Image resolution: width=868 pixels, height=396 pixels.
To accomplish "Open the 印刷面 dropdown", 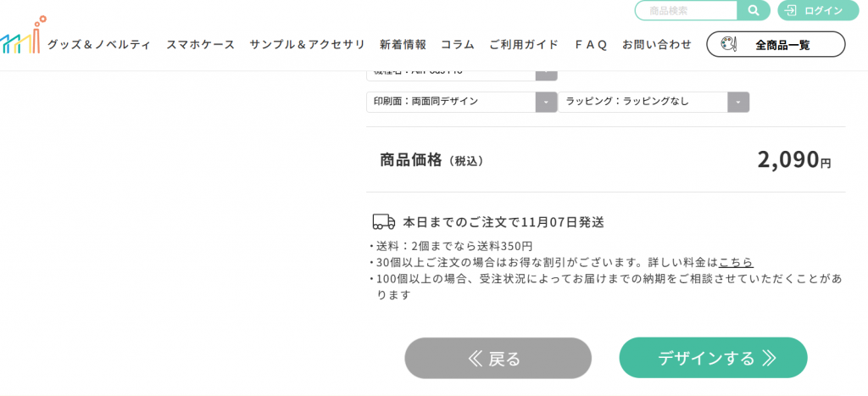I will 546,102.
